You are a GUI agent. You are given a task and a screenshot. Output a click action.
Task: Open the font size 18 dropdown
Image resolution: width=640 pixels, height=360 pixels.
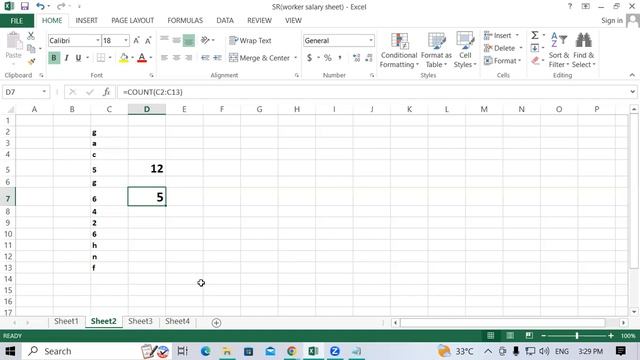tap(126, 40)
